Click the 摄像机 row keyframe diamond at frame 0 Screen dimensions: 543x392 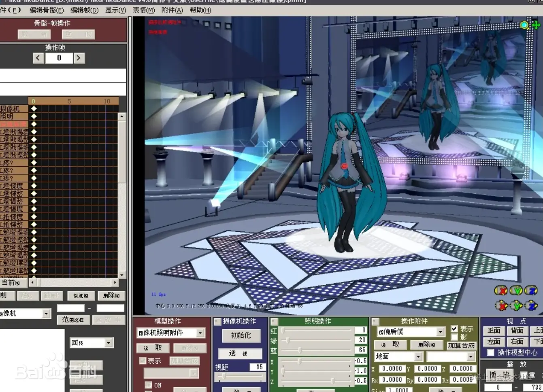point(34,108)
